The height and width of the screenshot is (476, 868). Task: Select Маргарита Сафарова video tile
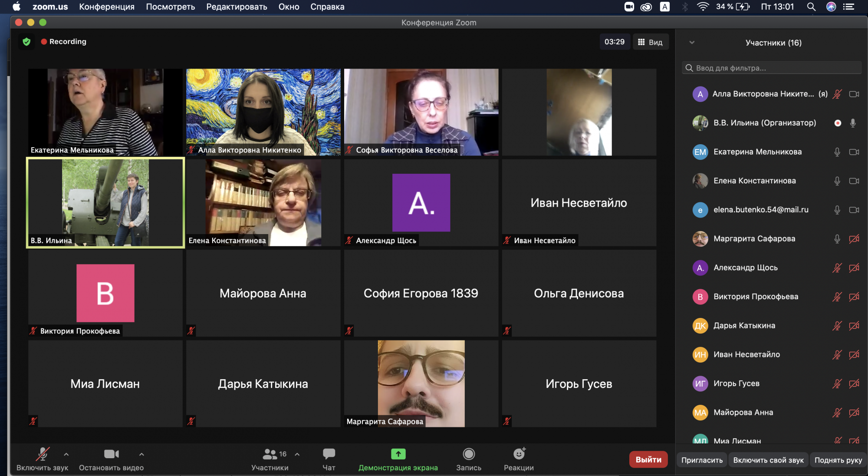[x=421, y=383]
